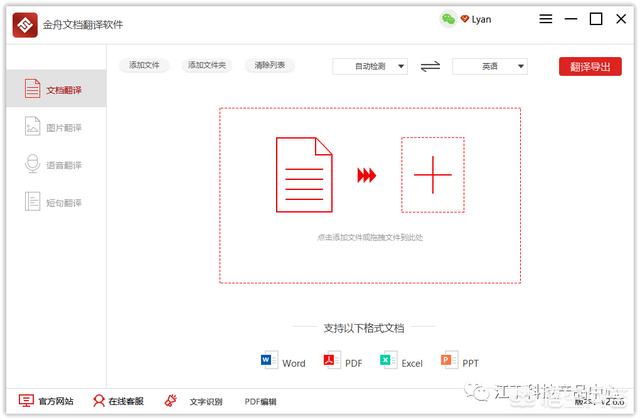Image resolution: width=640 pixels, height=420 pixels.
Task: Open the WeChat icon in title bar
Action: coord(448,19)
